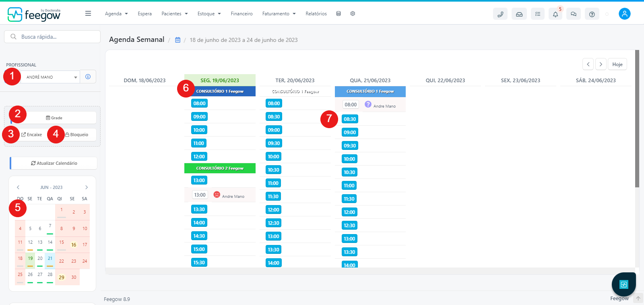Click the professional info icon
Screen dimensions: 644x305
(88, 77)
